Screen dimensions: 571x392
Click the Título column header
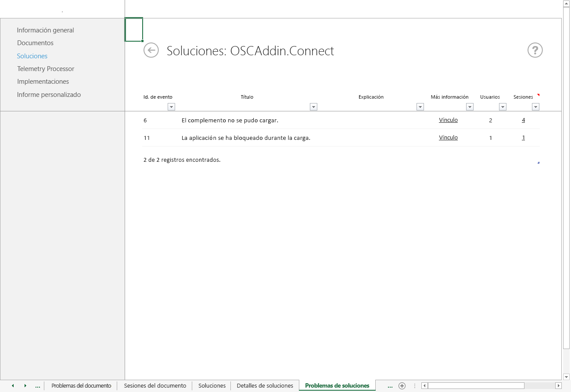247,97
